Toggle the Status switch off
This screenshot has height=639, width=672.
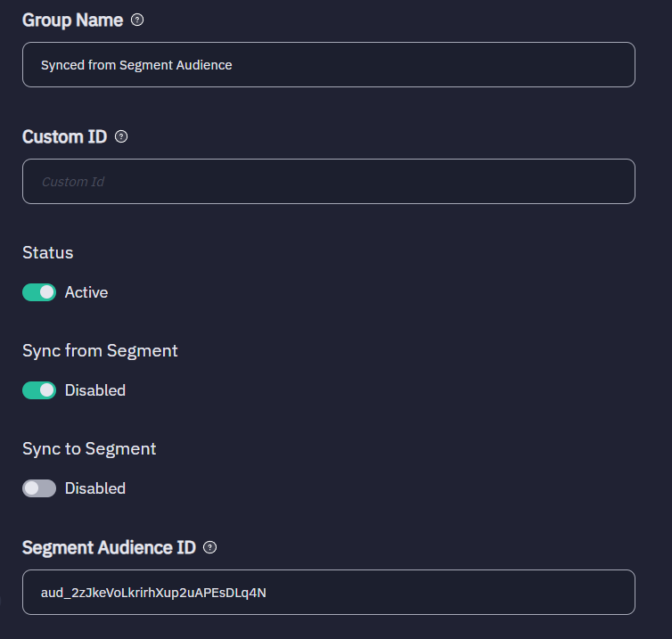(39, 292)
